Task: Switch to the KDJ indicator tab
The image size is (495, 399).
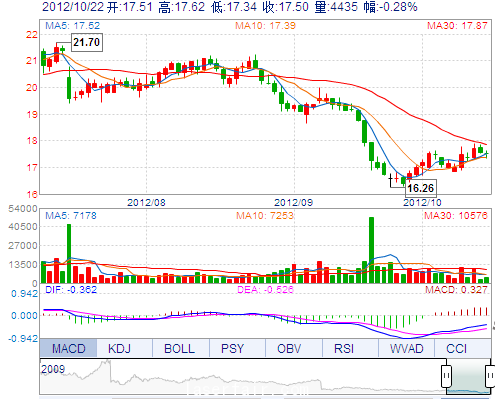Action: pyautogui.click(x=119, y=348)
